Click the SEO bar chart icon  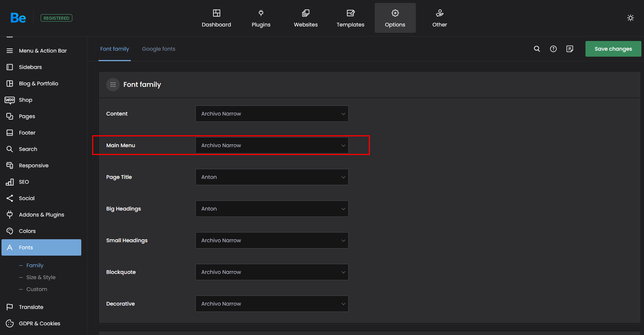[x=10, y=182]
